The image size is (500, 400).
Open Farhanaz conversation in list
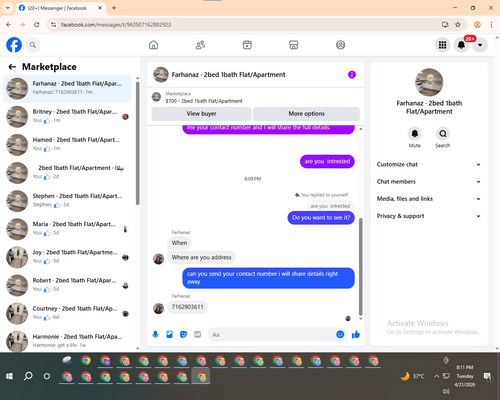[x=67, y=89]
